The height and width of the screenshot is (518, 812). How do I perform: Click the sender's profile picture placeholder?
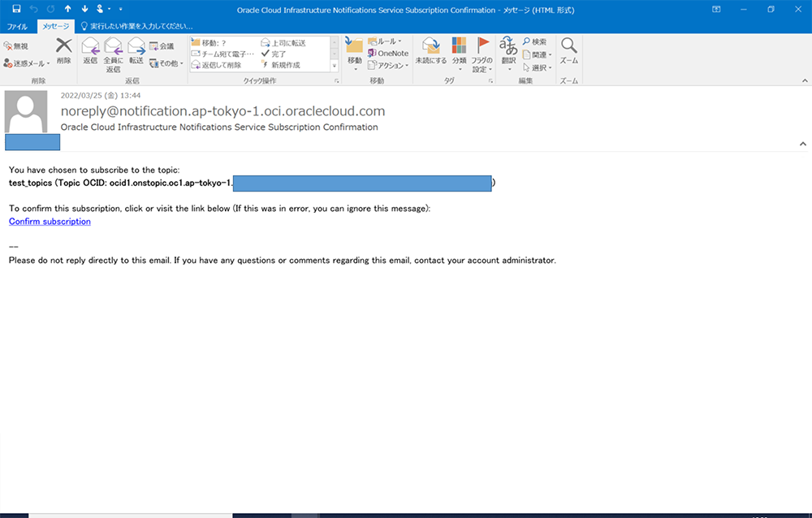(26, 112)
